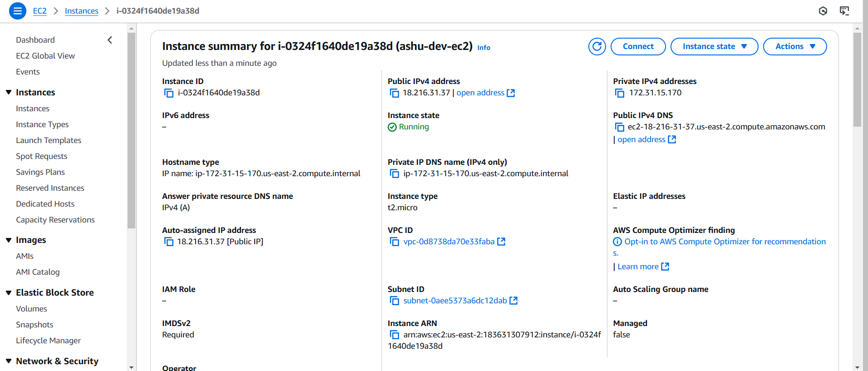This screenshot has height=371, width=868.
Task: Click external link icon beside Public DNS open address
Action: coord(672,139)
